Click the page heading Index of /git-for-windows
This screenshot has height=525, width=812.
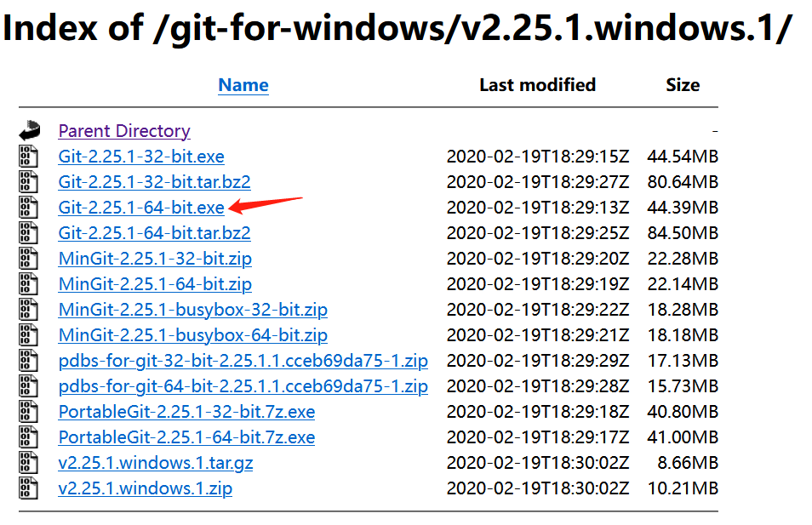(x=397, y=27)
